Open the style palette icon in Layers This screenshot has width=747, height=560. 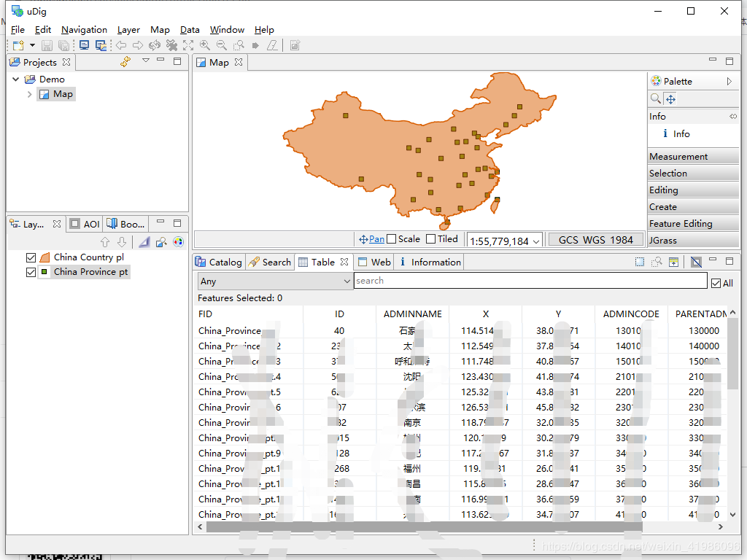tap(178, 242)
